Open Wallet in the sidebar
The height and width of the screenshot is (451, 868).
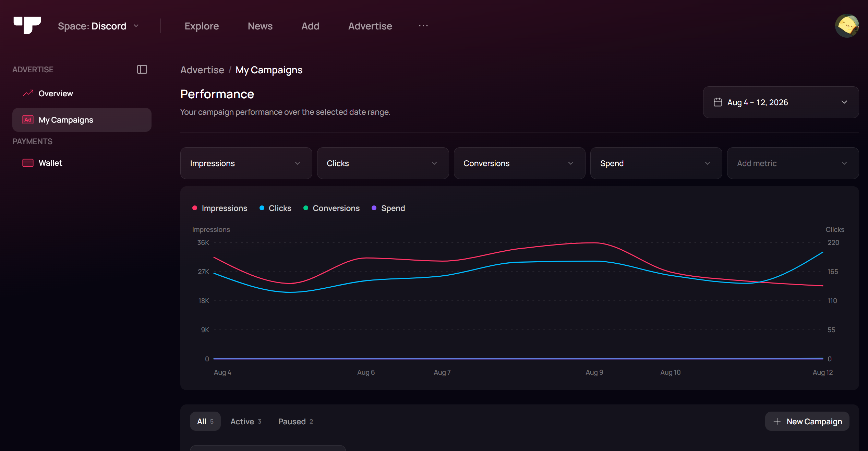pos(82,163)
